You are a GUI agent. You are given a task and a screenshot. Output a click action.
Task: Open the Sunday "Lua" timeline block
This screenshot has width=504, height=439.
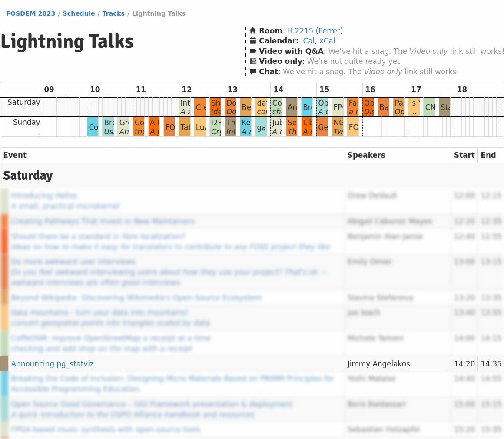click(x=200, y=127)
